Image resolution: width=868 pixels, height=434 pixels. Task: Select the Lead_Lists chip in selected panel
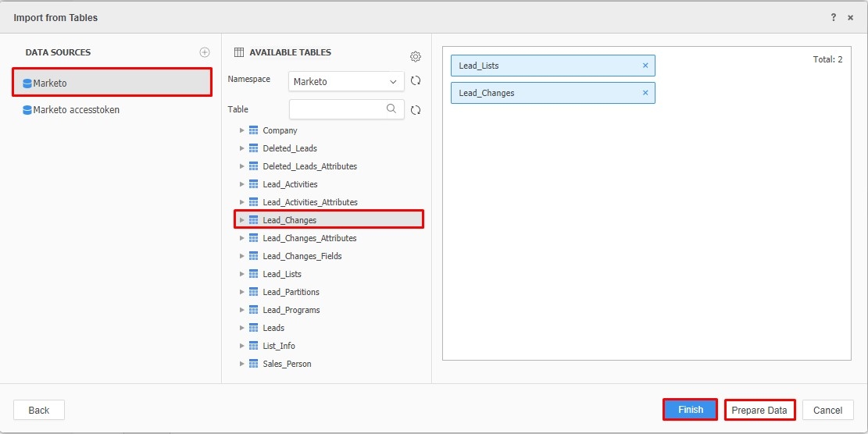coord(553,66)
